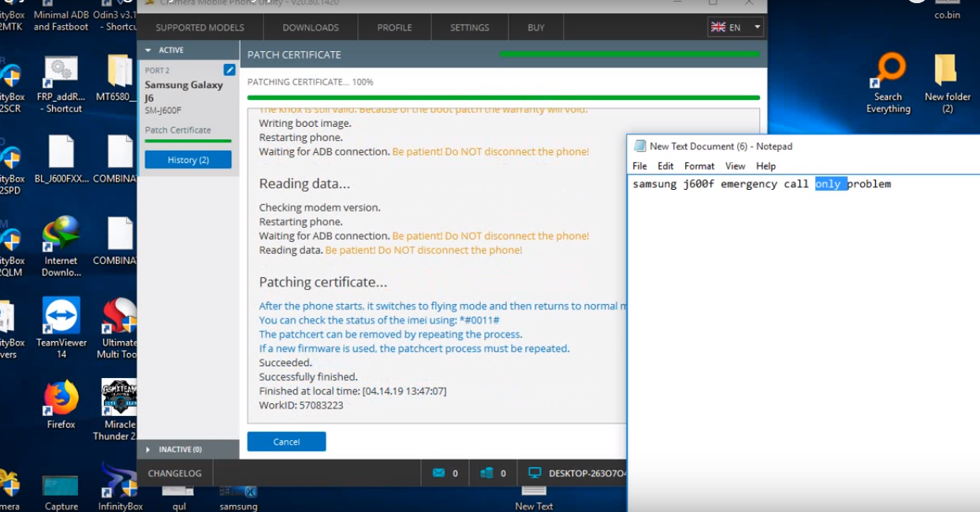The image size is (980, 512).
Task: Open SETTINGS tab
Action: [470, 28]
